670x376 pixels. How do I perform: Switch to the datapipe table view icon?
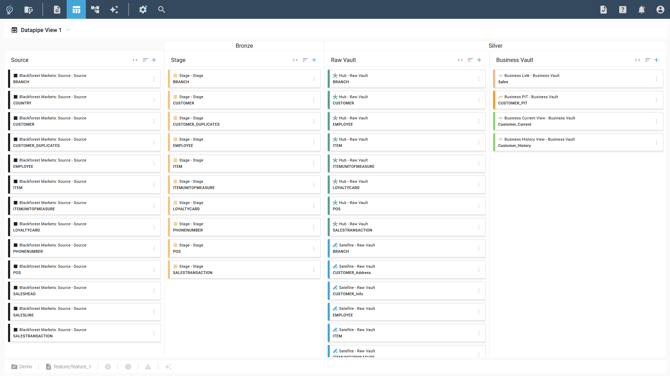[76, 9]
